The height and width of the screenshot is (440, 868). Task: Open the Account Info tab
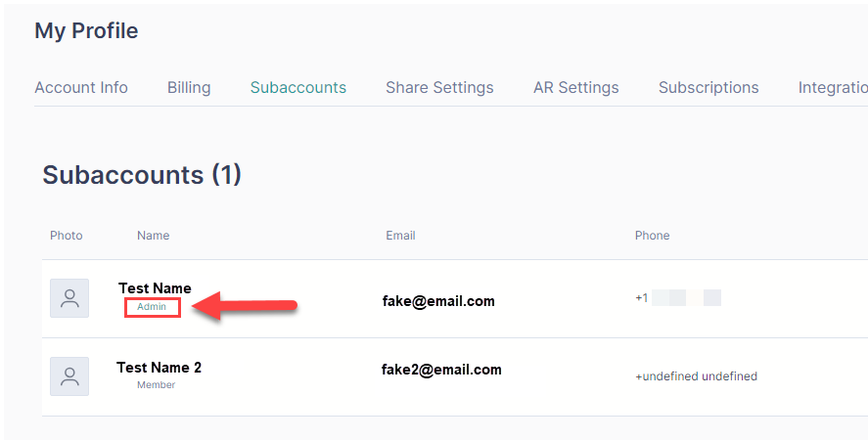[81, 87]
